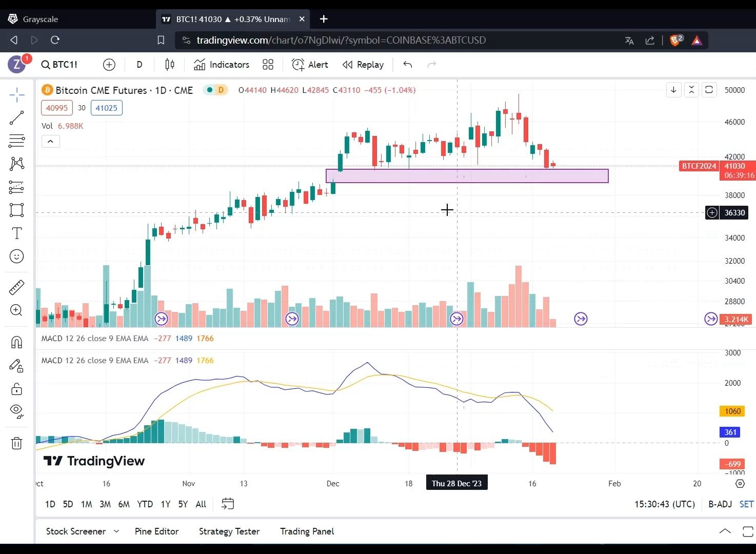Add alert at crosshair price 36330
The width and height of the screenshot is (756, 554).
pyautogui.click(x=712, y=212)
